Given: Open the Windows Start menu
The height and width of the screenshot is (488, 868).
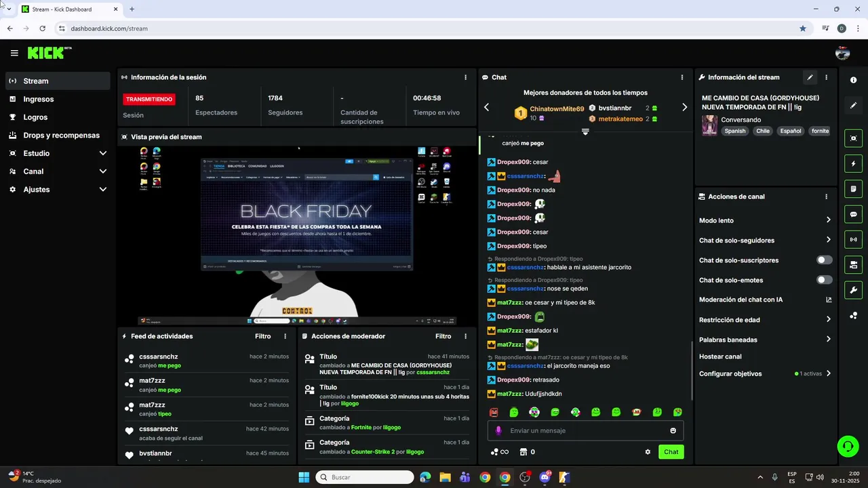Looking at the screenshot, I should click(304, 477).
